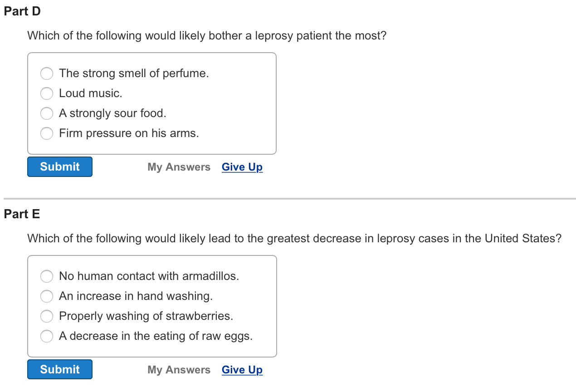This screenshot has height=392, width=576.
Task: Select 'Firm pressure on his arms' option
Action: click(47, 133)
